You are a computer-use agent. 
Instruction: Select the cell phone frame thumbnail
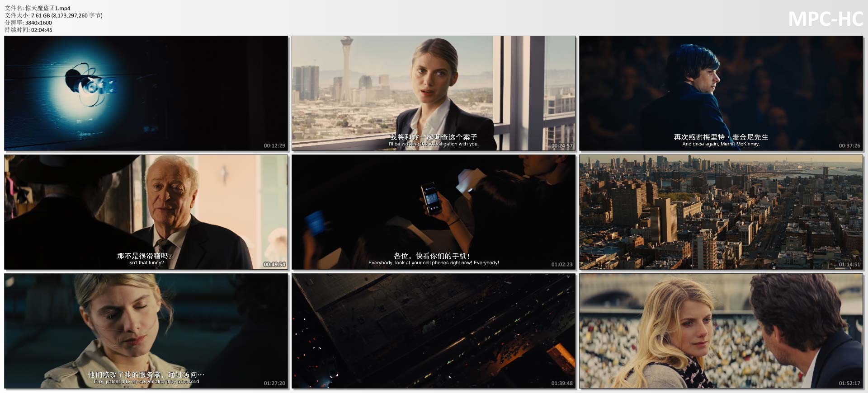coord(433,212)
